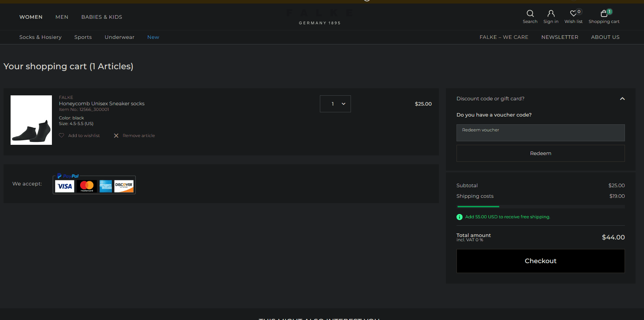Click the Shipping costs $19.00 value
Viewport: 644px width, 320px height.
click(617, 196)
